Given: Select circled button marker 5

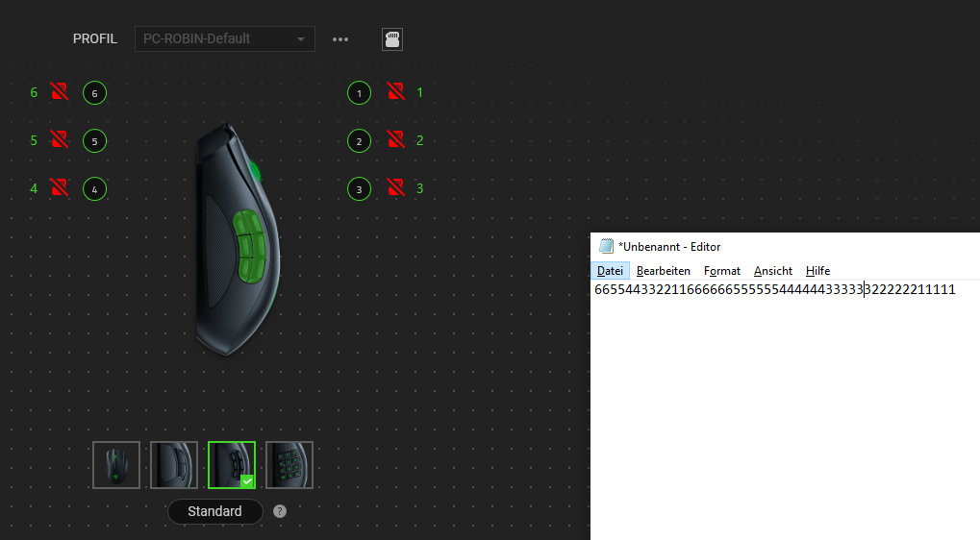Looking at the screenshot, I should 95,141.
